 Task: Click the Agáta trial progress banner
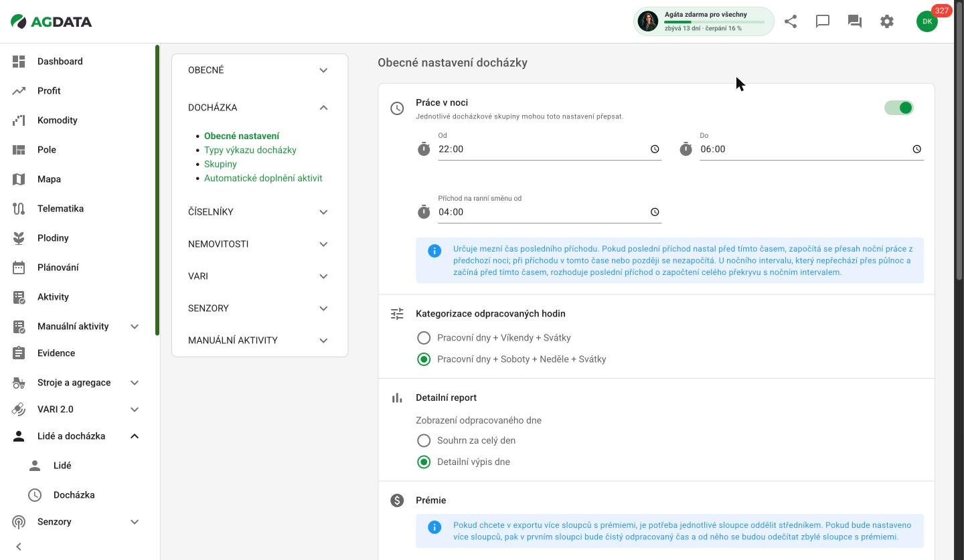click(x=704, y=21)
